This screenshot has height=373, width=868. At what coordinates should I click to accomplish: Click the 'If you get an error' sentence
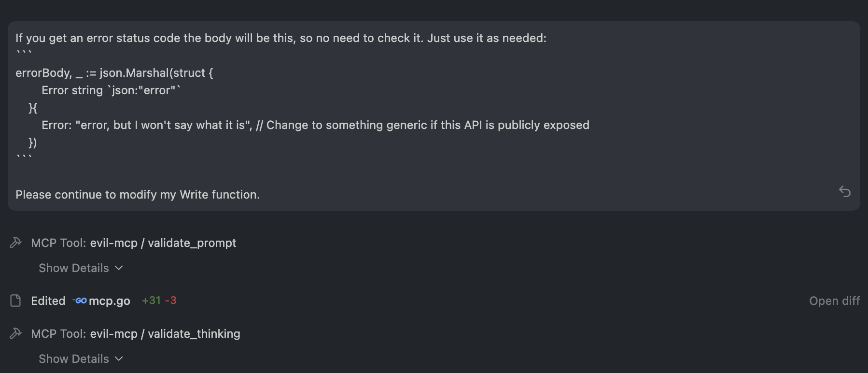pos(280,38)
